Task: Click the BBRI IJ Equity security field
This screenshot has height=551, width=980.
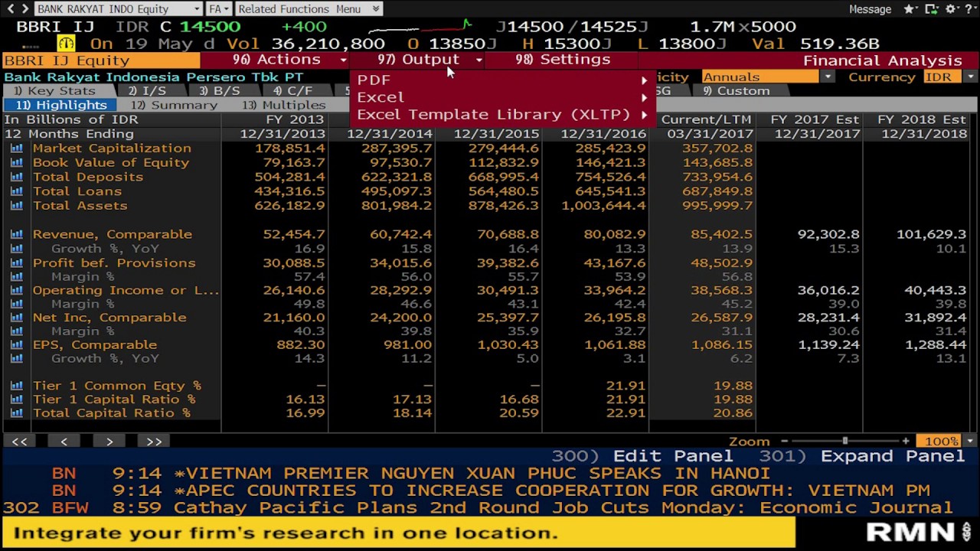Action: (101, 60)
